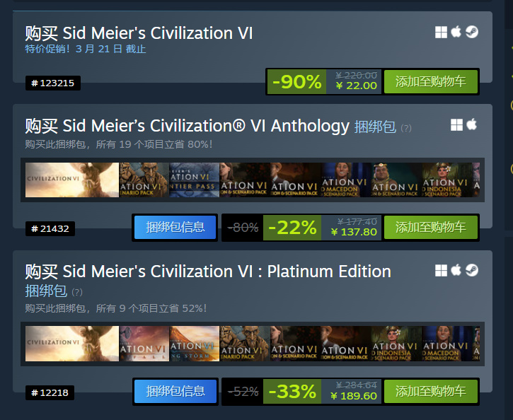Add the Platinum Edition bundle to cart
This screenshot has height=420, width=513.
pos(431,391)
